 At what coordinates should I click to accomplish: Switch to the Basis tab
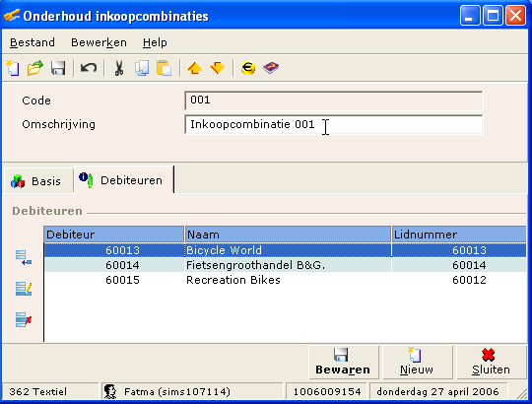[x=38, y=181]
